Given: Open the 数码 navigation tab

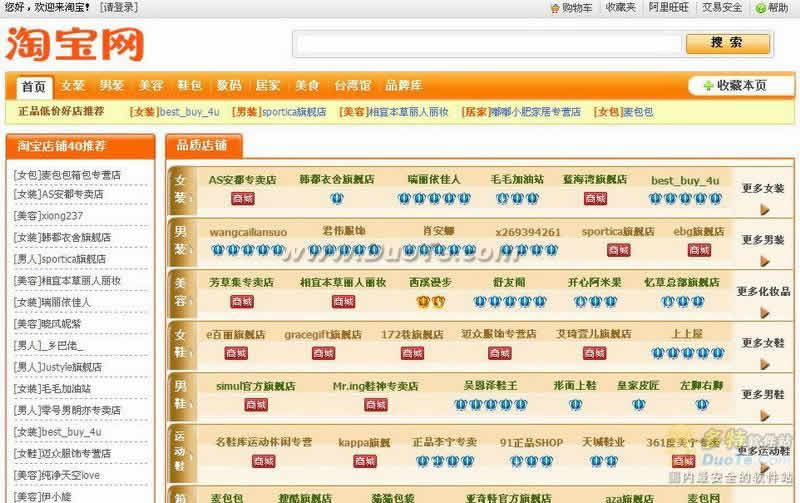Looking at the screenshot, I should click(x=229, y=85).
